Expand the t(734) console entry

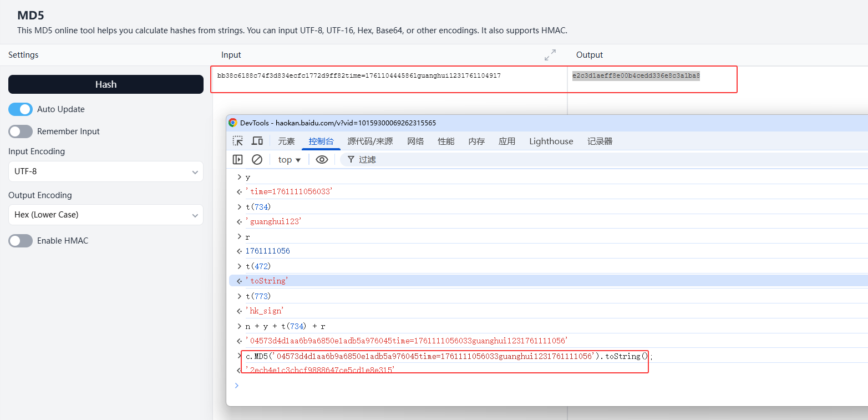tap(239, 206)
